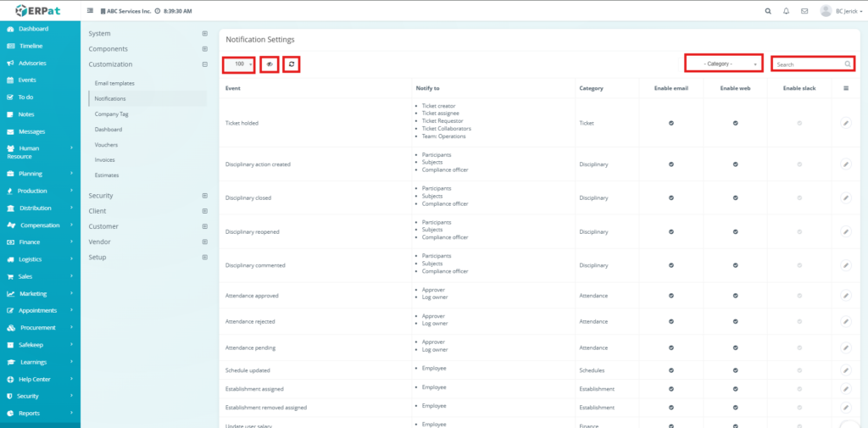
Task: Toggle Enable email for Ticket holded
Action: coord(671,123)
